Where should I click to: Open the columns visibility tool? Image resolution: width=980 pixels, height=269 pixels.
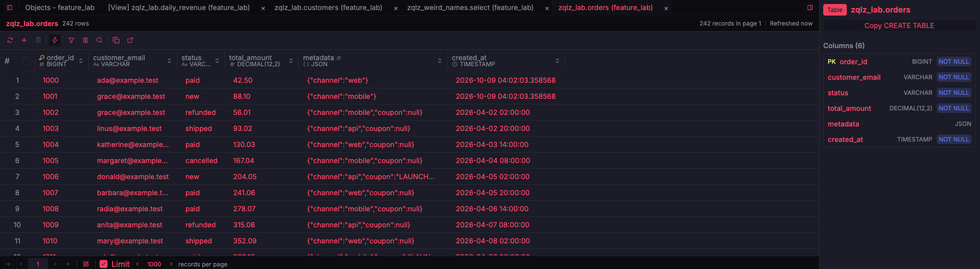(85, 40)
